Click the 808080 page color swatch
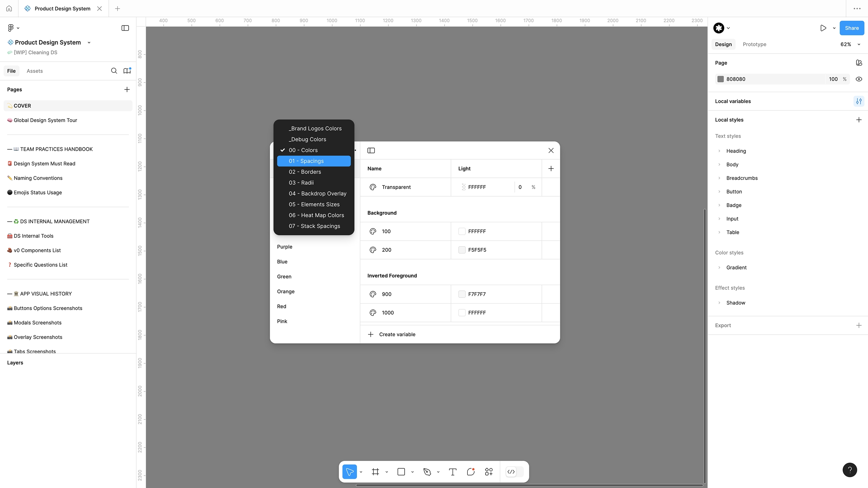This screenshot has height=488, width=868. [721, 79]
